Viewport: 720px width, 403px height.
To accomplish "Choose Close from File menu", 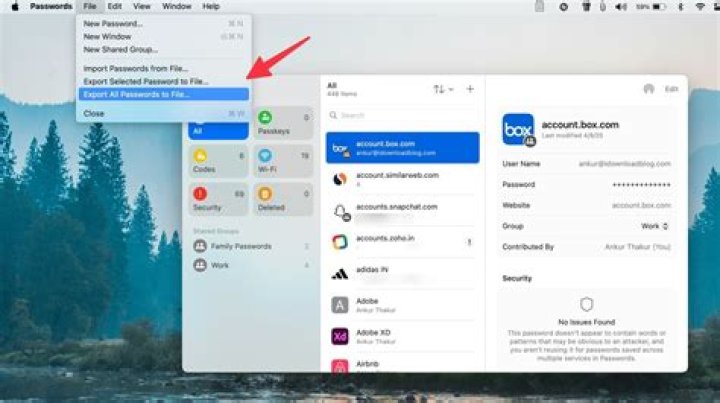I will pos(163,113).
